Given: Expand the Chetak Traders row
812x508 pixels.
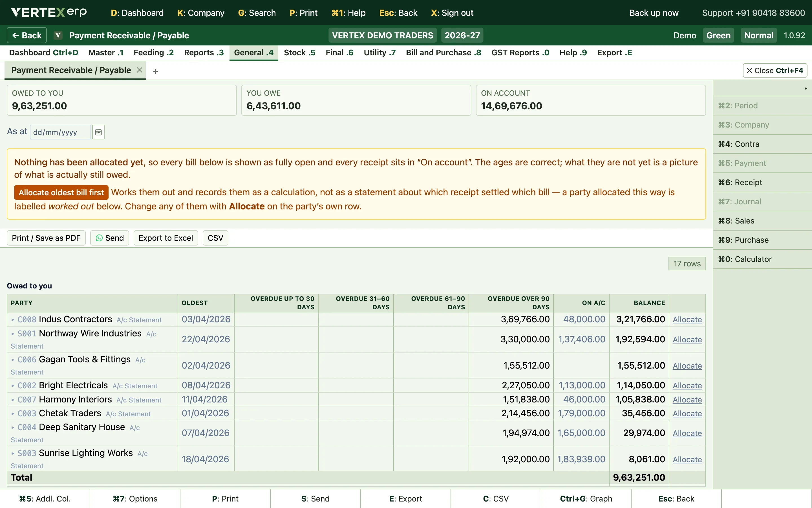Looking at the screenshot, I should click(x=13, y=413).
